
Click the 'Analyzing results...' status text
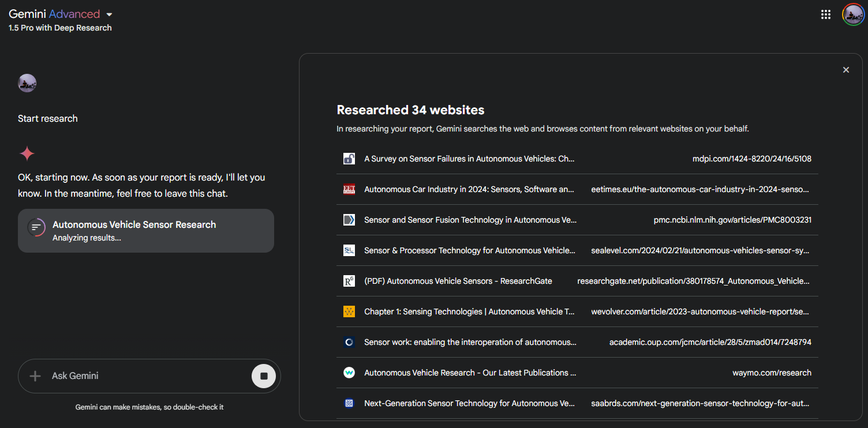tap(87, 238)
